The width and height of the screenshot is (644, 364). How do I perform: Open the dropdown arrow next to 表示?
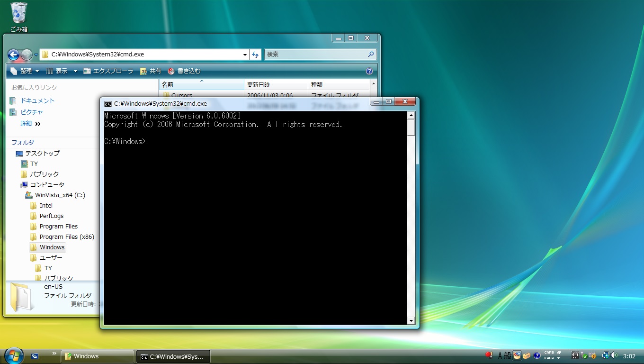coord(75,71)
